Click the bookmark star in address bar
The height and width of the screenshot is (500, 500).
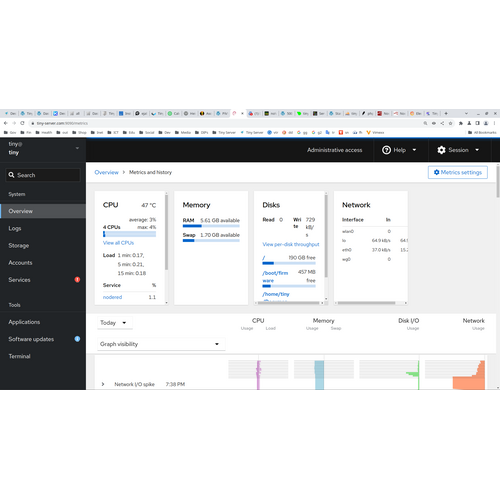[450, 123]
